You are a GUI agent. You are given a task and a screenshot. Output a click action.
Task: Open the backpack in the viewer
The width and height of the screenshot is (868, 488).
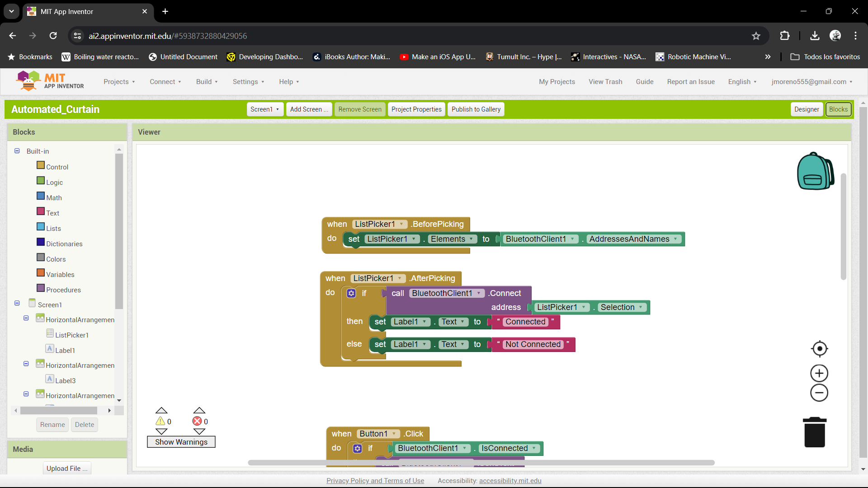[x=816, y=171]
